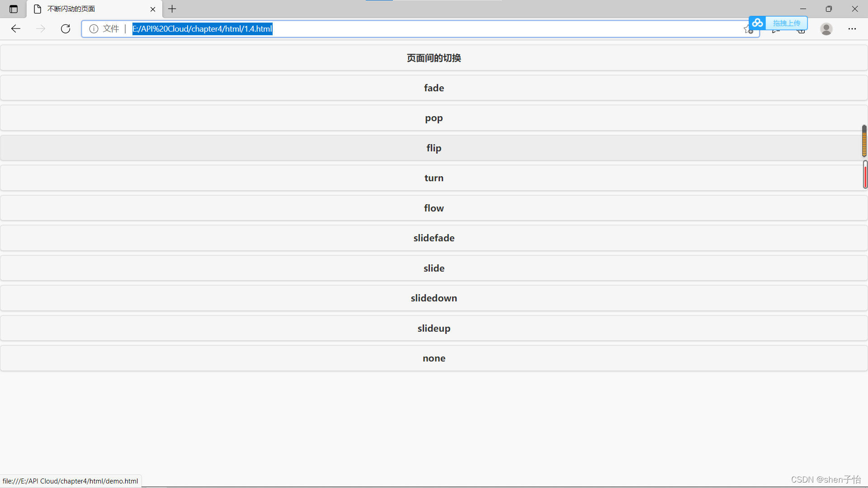Click the 拖拽上传 upload button
Viewport: 868px width, 488px height.
(x=787, y=23)
